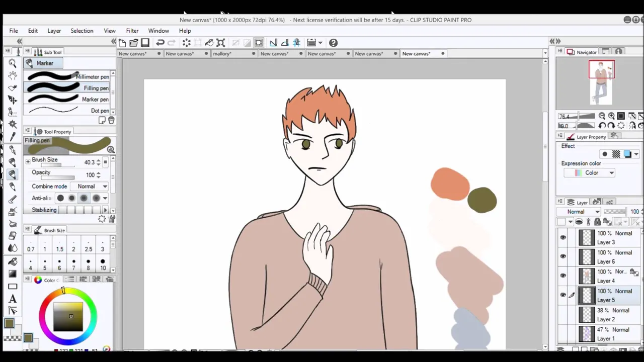The height and width of the screenshot is (362, 644).
Task: Expand the Brush Size plus expander
Action: 28,161
